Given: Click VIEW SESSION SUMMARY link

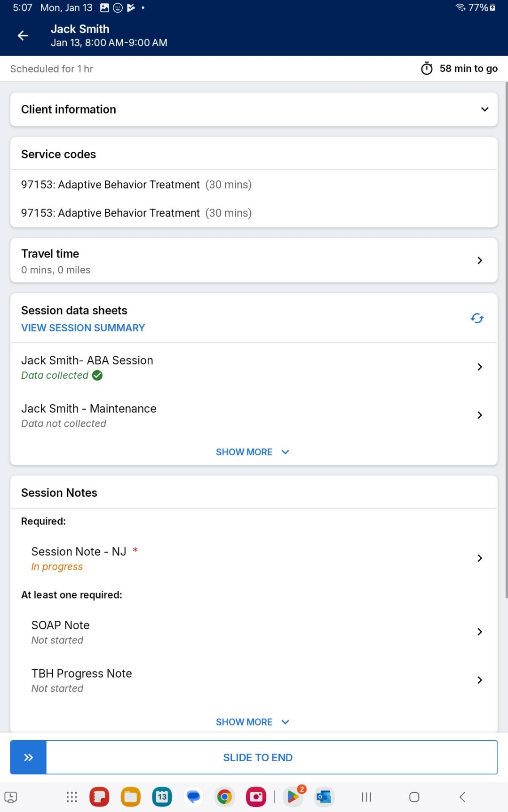Looking at the screenshot, I should coord(83,328).
